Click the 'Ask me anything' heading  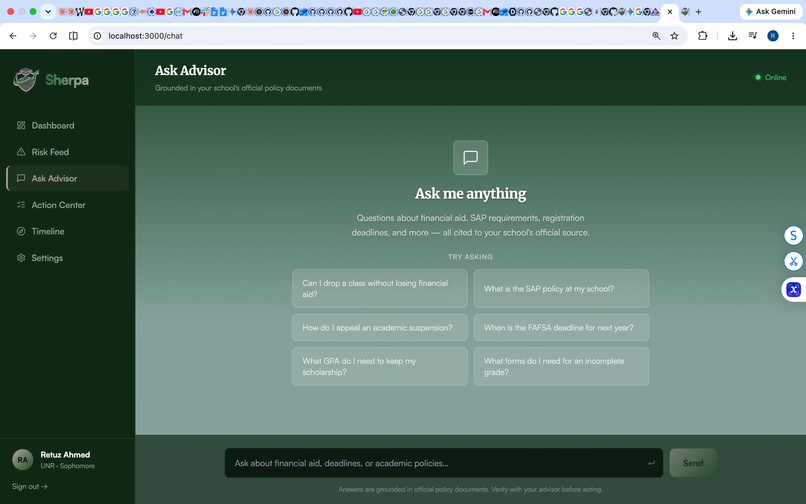470,193
